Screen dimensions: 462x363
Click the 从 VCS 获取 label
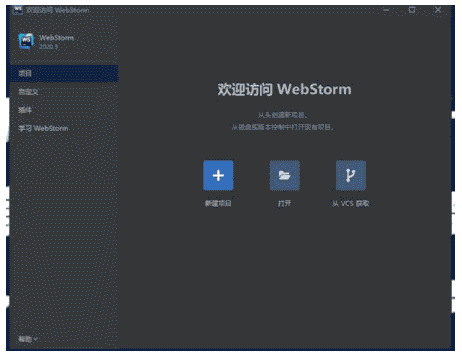coord(350,203)
